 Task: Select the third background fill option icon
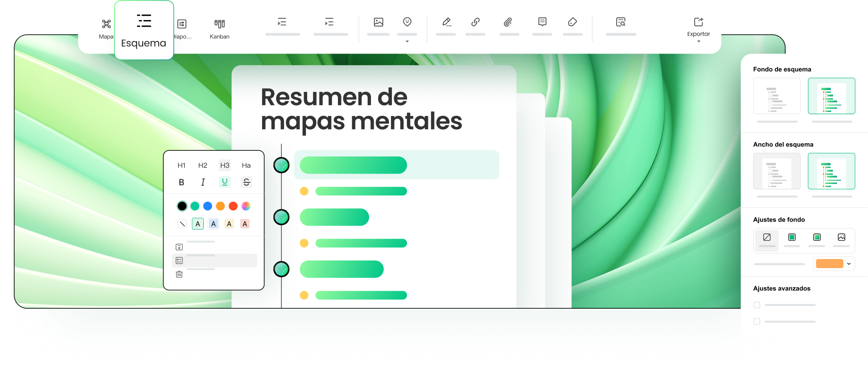point(817,237)
